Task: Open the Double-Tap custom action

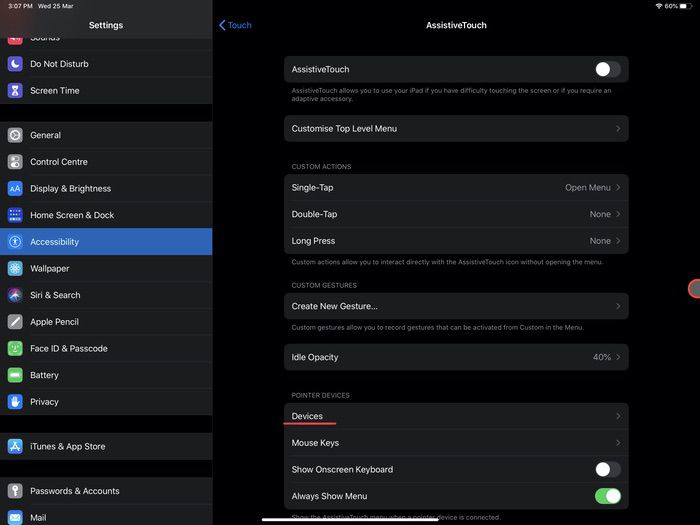Action: 456,214
